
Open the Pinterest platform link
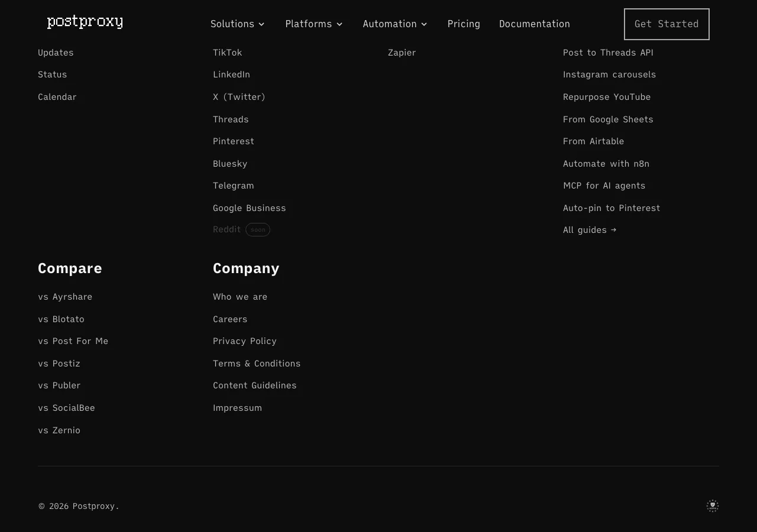(234, 141)
